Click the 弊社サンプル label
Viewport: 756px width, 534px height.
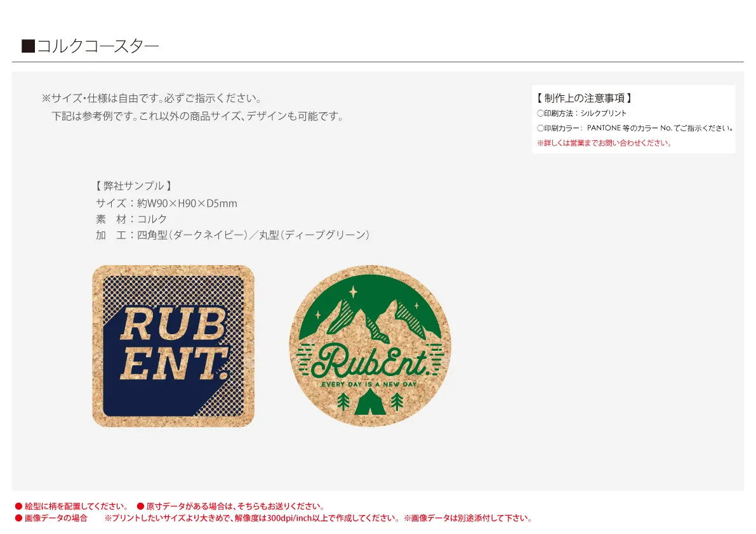133,186
